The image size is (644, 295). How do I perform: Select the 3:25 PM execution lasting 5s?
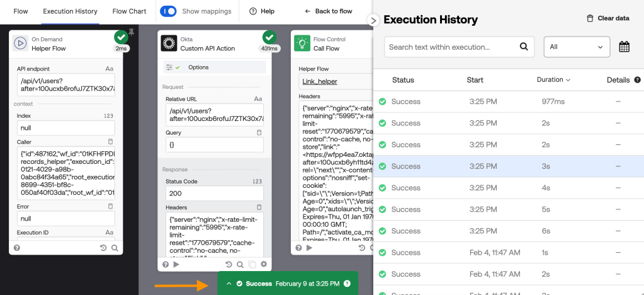[x=509, y=209]
